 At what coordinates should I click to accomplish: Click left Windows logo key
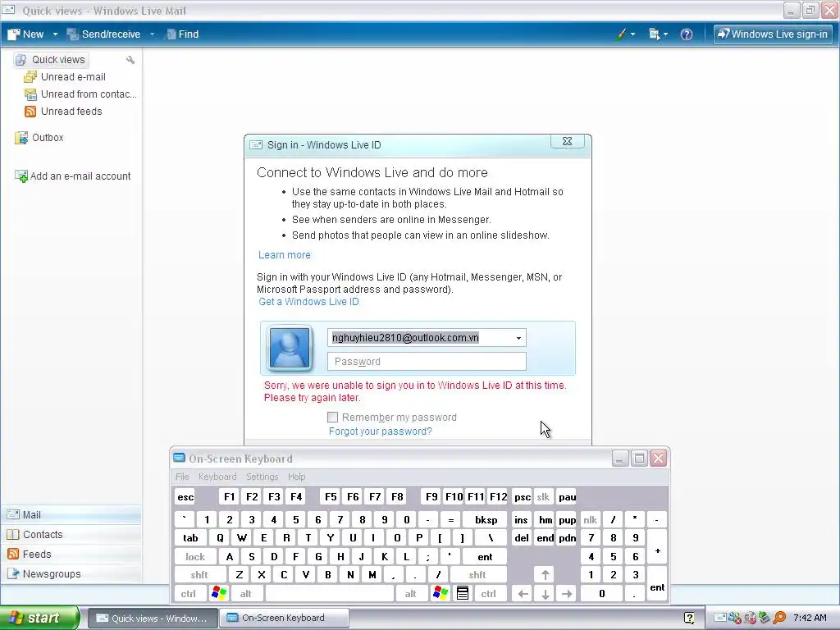point(219,594)
